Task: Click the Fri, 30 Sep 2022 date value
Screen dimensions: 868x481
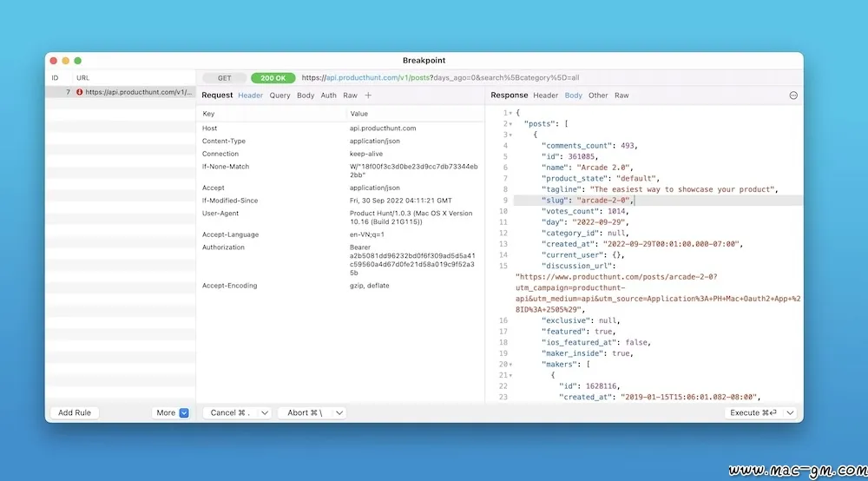Action: click(400, 201)
